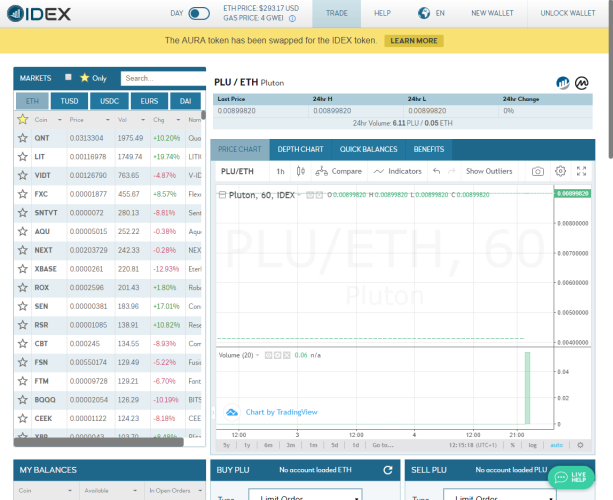
Task: Switch to PRICE CHART tab
Action: tap(240, 149)
